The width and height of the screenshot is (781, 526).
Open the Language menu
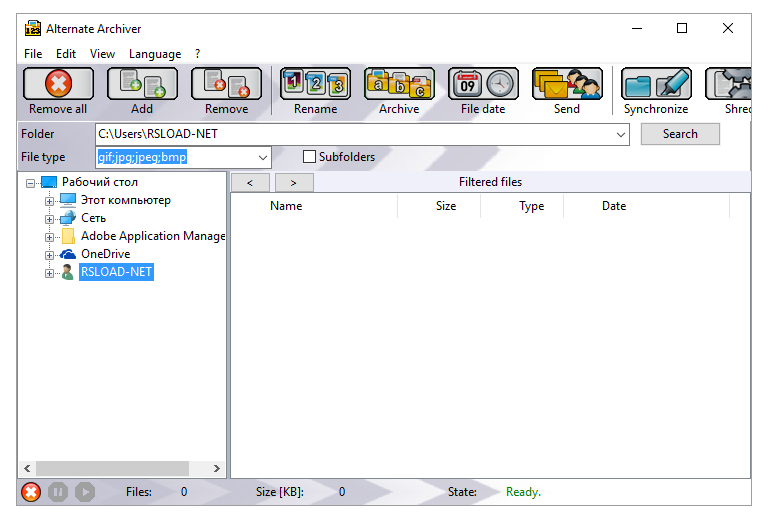click(x=155, y=54)
